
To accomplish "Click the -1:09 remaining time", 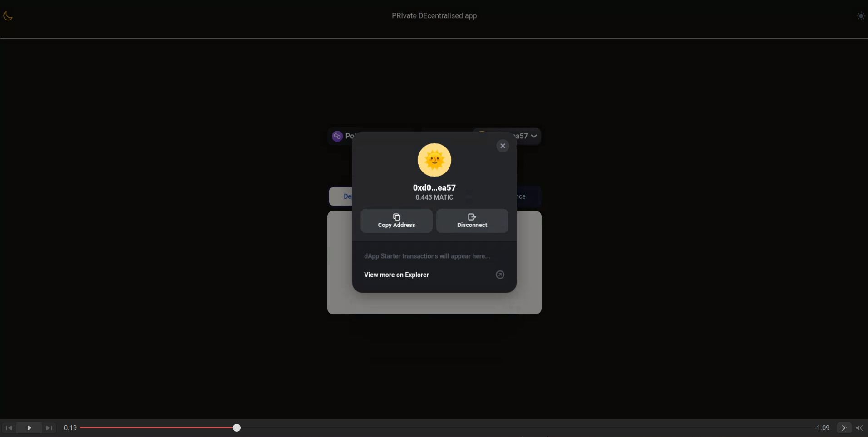I will [x=822, y=428].
